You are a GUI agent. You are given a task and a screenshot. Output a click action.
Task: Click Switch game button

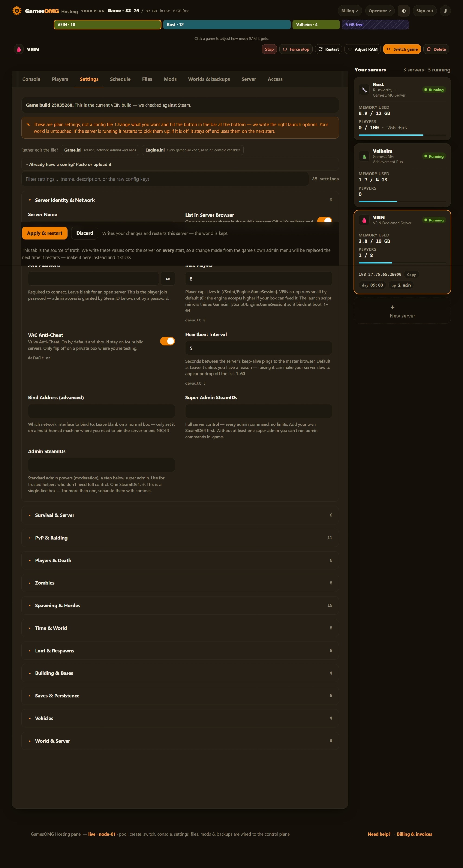click(x=402, y=49)
